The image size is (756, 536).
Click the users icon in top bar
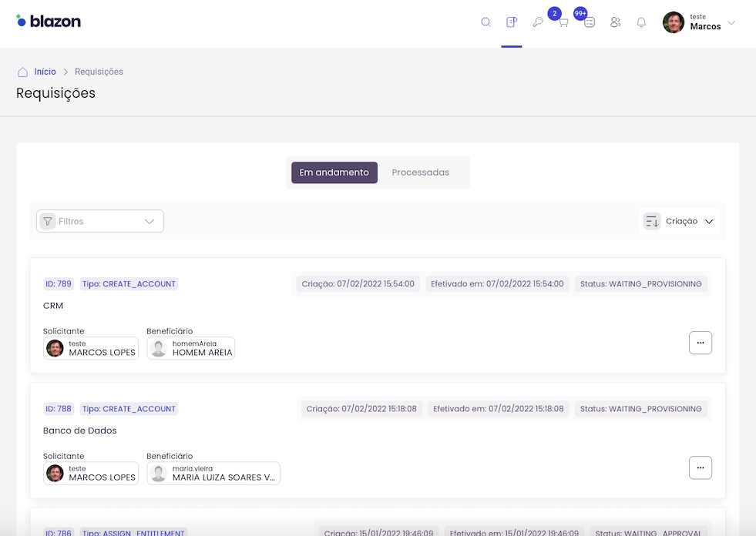(x=615, y=22)
